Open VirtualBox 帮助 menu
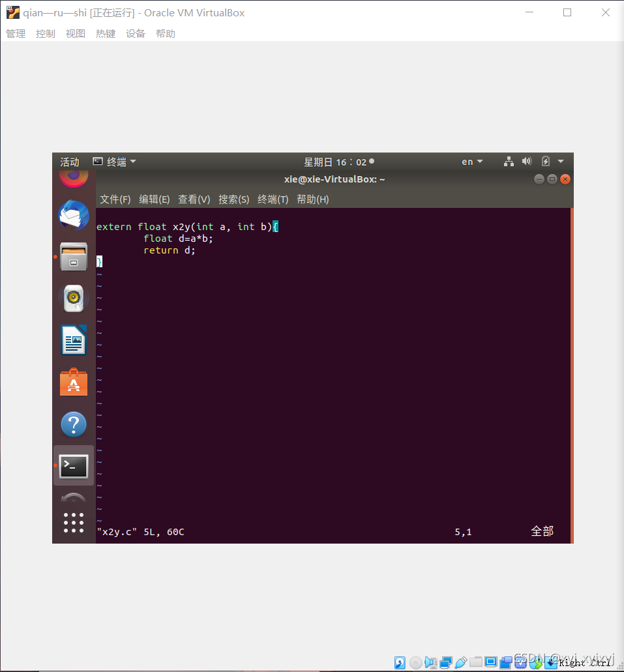Screen dimensions: 624x672 coord(166,33)
